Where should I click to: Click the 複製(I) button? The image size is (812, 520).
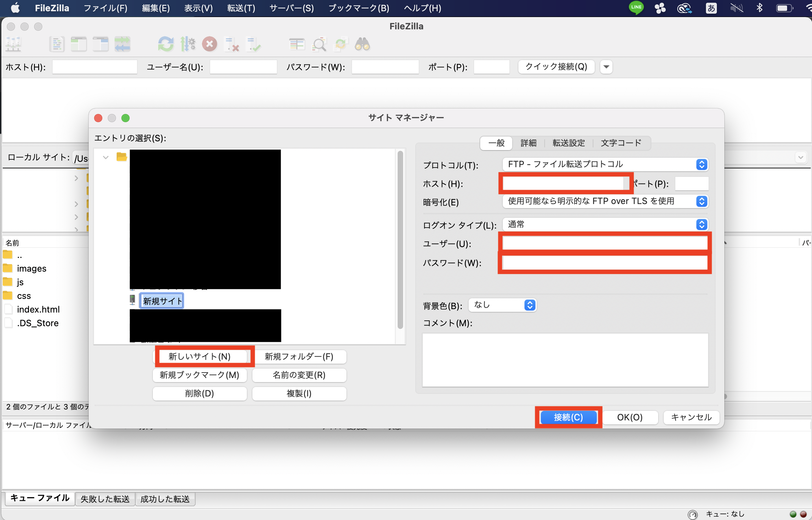pos(299,393)
